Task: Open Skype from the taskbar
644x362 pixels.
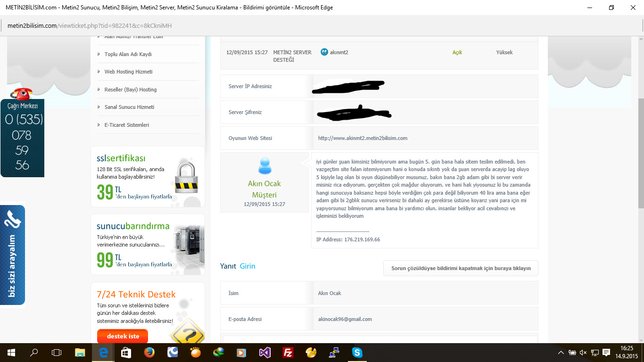Action: 357,352
